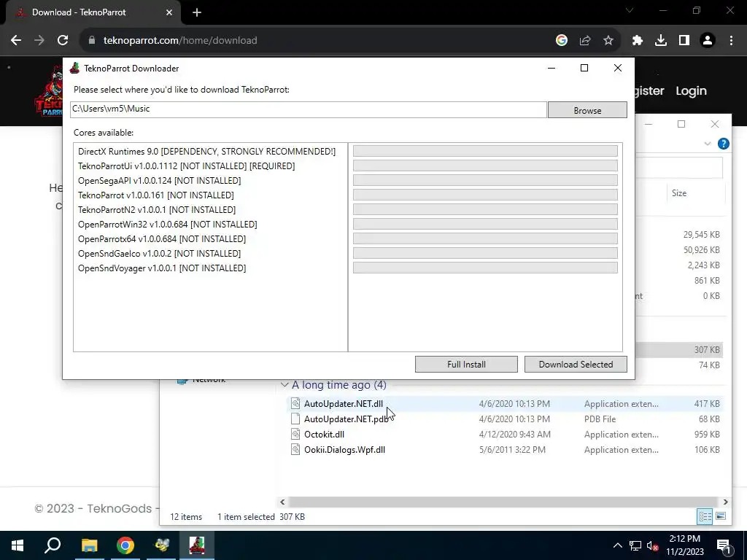Click the network icon in system tray
Image resolution: width=747 pixels, height=560 pixels.
click(x=635, y=545)
